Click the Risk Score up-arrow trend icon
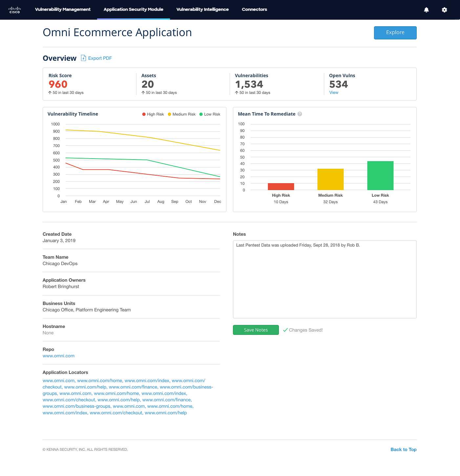Screen dimensions: 460x476 (50, 93)
